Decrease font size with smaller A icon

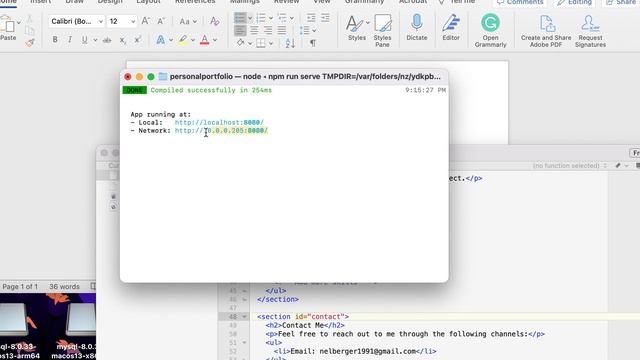(x=161, y=21)
